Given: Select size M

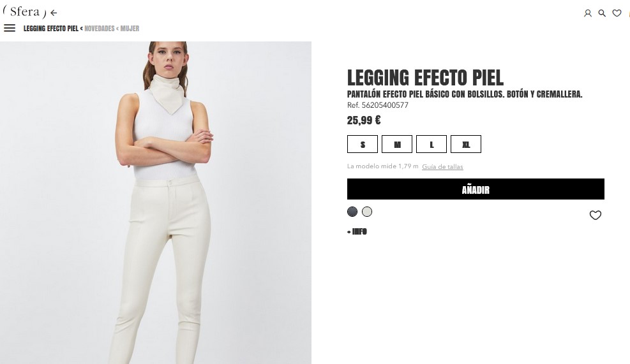Looking at the screenshot, I should tap(397, 144).
